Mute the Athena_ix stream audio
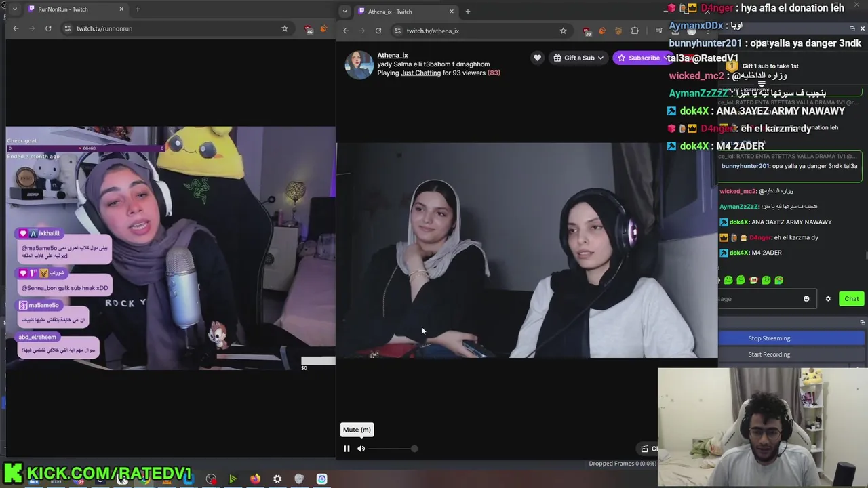Image resolution: width=868 pixels, height=488 pixels. click(x=361, y=449)
